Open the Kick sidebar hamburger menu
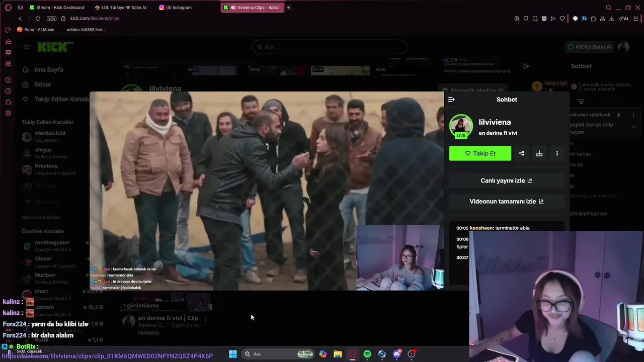 (x=27, y=47)
